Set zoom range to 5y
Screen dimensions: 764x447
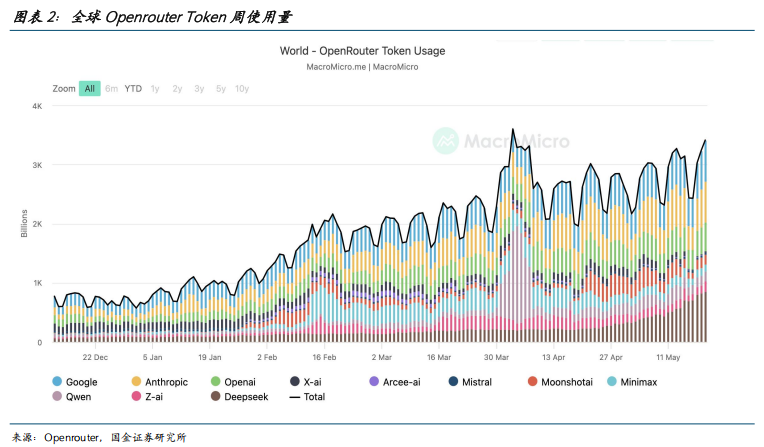(x=221, y=88)
